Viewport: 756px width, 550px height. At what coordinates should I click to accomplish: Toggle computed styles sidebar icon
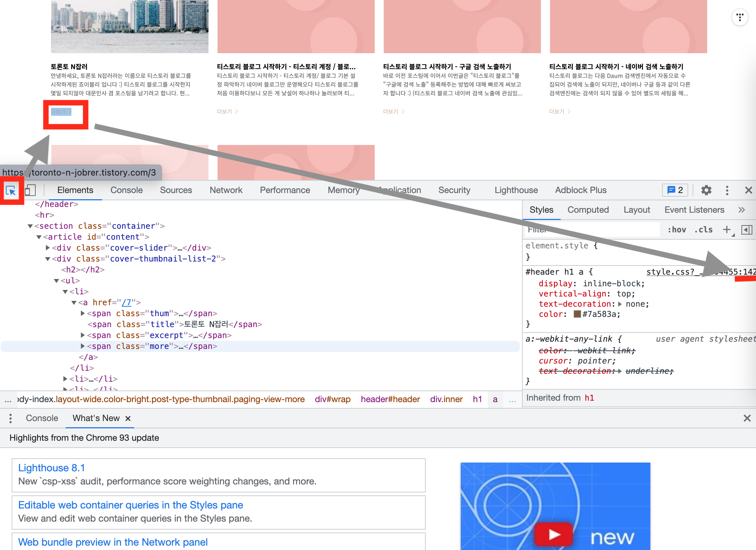pos(747,229)
